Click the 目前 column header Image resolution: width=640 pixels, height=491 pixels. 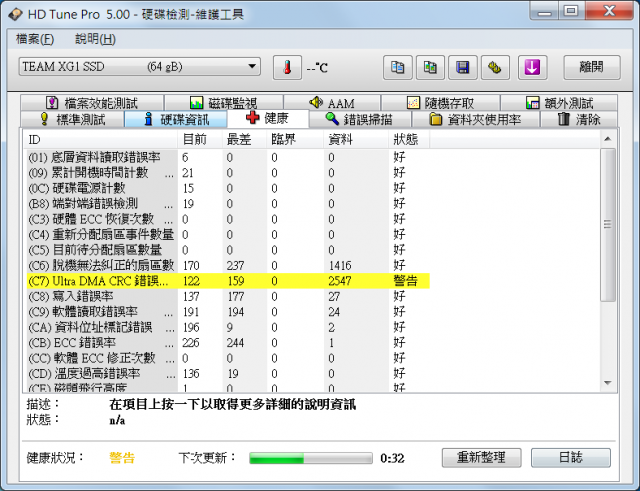[x=200, y=140]
